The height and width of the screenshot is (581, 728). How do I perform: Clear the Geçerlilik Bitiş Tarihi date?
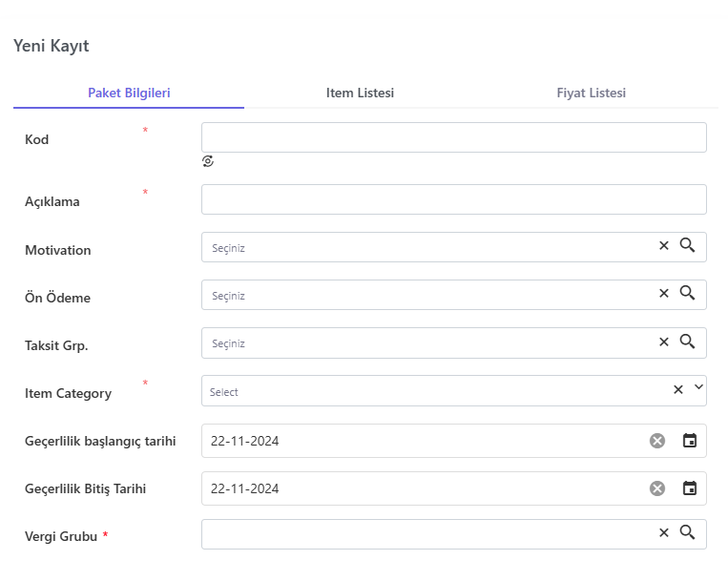point(657,488)
